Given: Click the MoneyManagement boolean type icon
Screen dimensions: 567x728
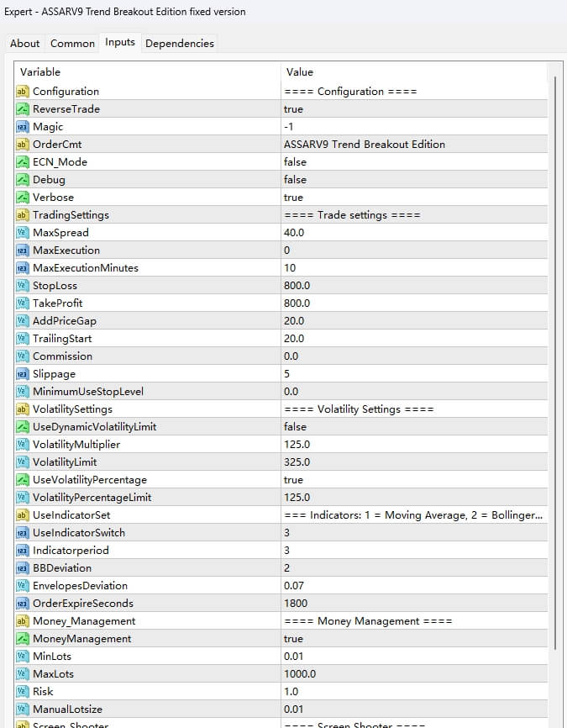Looking at the screenshot, I should coord(23,639).
